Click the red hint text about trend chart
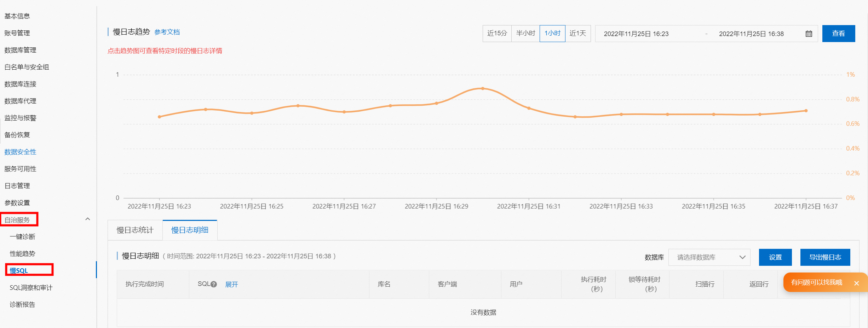Image resolution: width=868 pixels, height=328 pixels. pyautogui.click(x=165, y=51)
